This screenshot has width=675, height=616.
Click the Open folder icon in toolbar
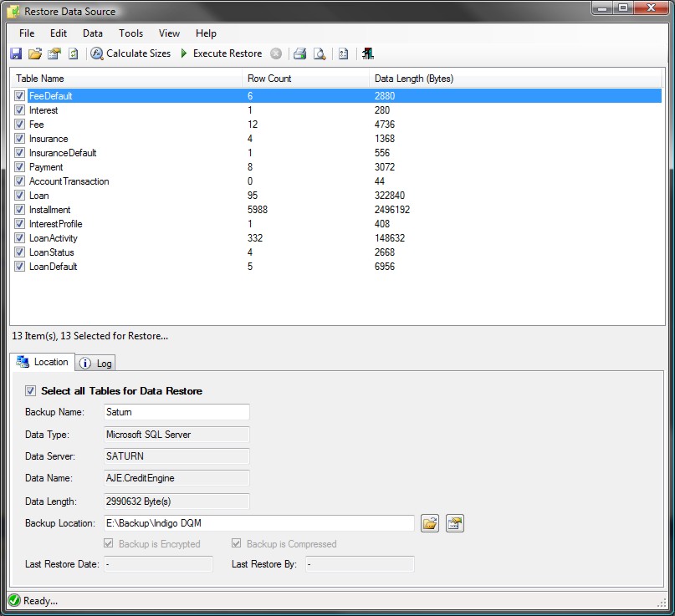(x=34, y=53)
